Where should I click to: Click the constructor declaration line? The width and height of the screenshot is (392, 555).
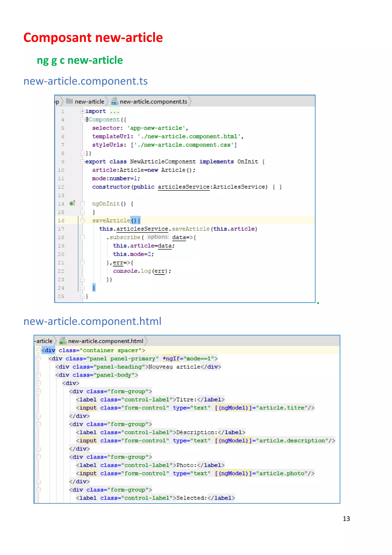point(187,187)
